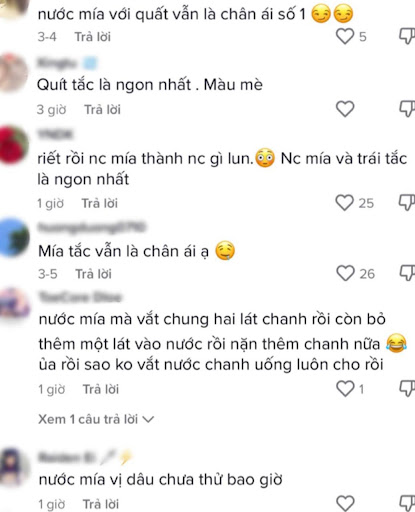Screen dimensions: 415x512
Task: Like the comment about 'hai lát chanh'
Action: (x=345, y=389)
